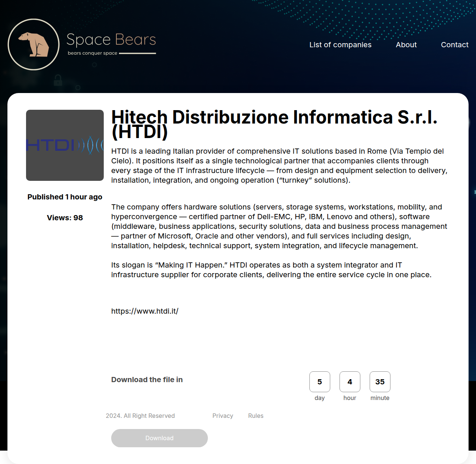Click the '2024. All Right Reserved' footer text
This screenshot has width=476, height=464.
[140, 416]
